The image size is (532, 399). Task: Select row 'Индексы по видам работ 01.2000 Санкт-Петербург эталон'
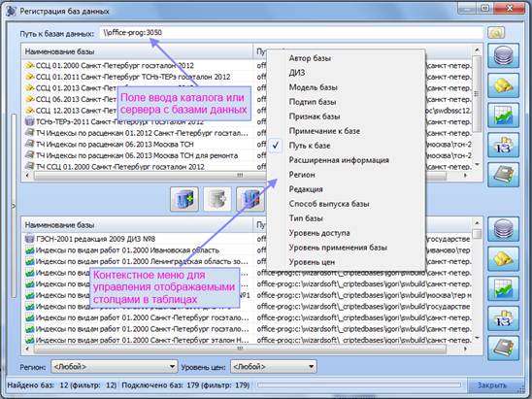tap(137, 340)
